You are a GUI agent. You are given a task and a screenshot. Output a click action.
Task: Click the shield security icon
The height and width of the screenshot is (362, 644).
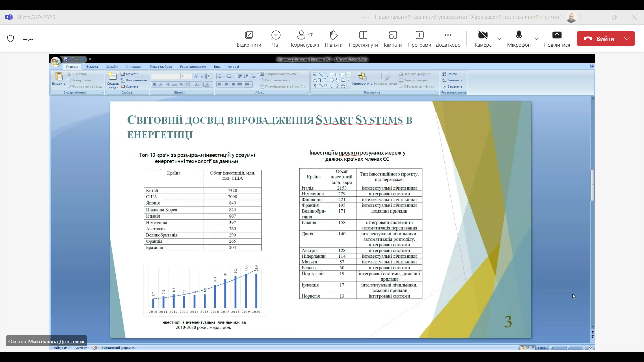(x=11, y=39)
